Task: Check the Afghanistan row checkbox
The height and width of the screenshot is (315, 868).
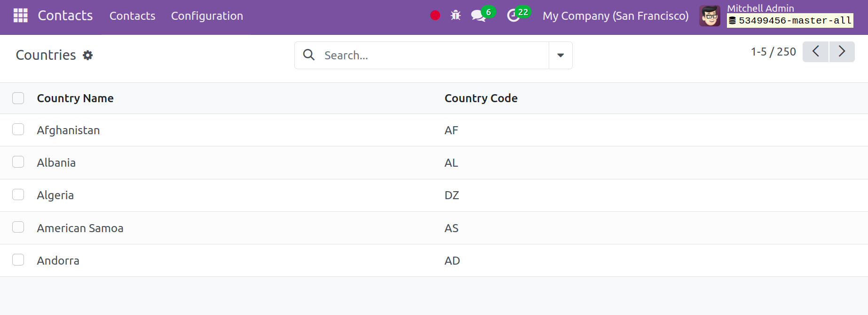Action: (x=18, y=129)
